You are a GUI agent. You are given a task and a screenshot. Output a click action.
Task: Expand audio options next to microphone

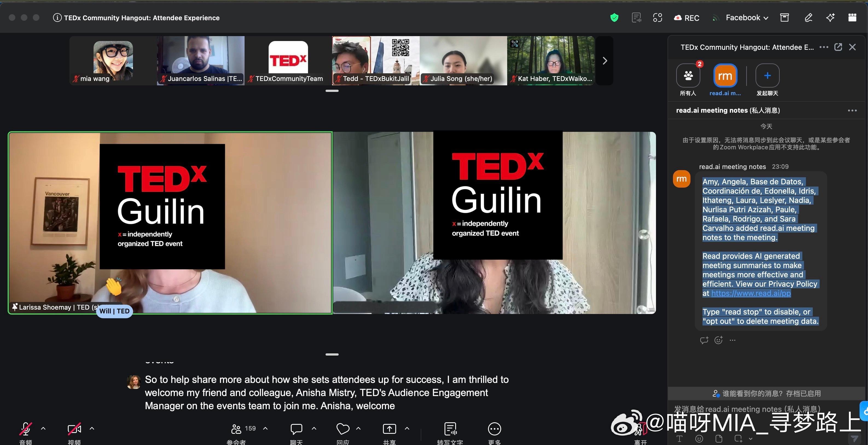43,429
